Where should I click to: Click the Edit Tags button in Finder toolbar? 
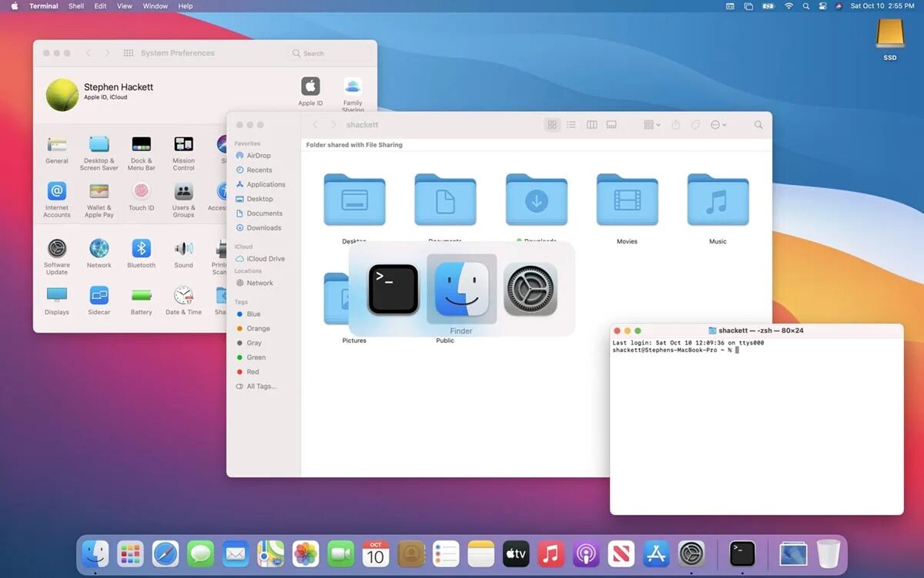(x=695, y=125)
